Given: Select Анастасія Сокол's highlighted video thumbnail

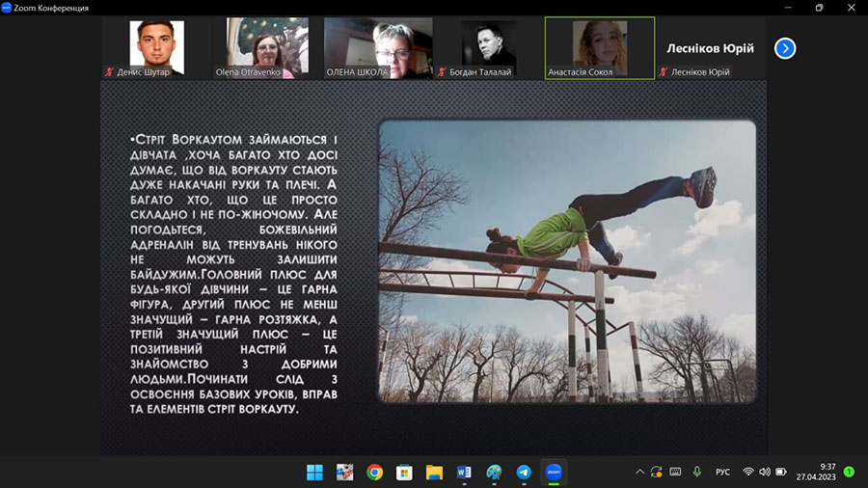Looking at the screenshot, I should [x=600, y=48].
